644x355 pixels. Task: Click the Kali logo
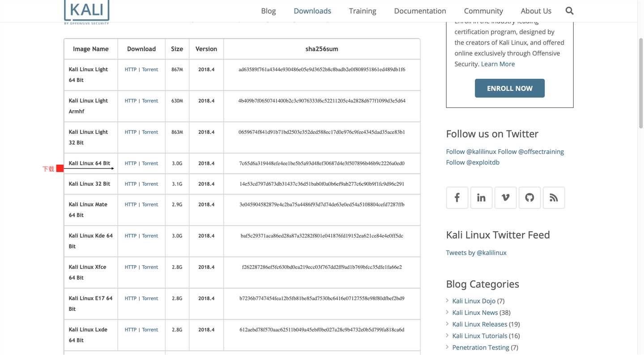pyautogui.click(x=86, y=12)
